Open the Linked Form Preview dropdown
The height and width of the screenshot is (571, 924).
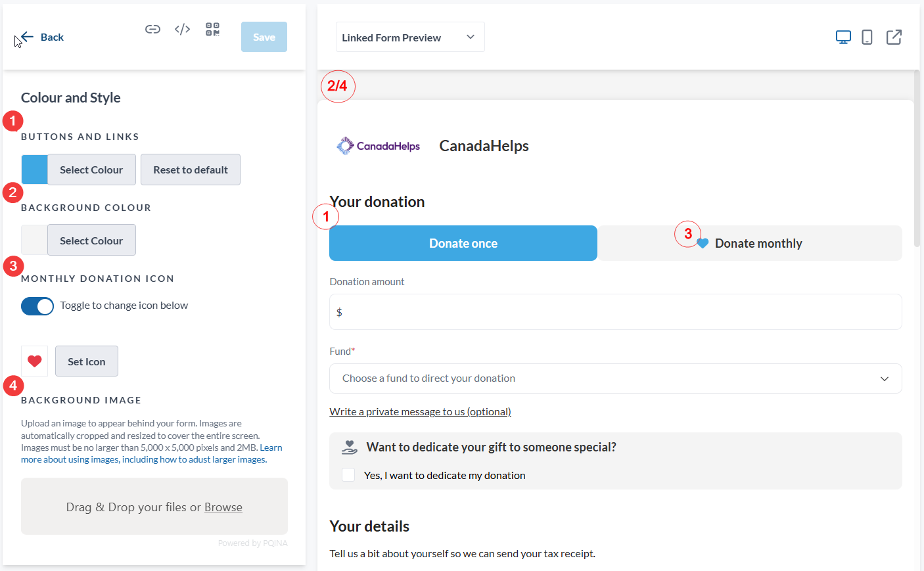pyautogui.click(x=410, y=37)
